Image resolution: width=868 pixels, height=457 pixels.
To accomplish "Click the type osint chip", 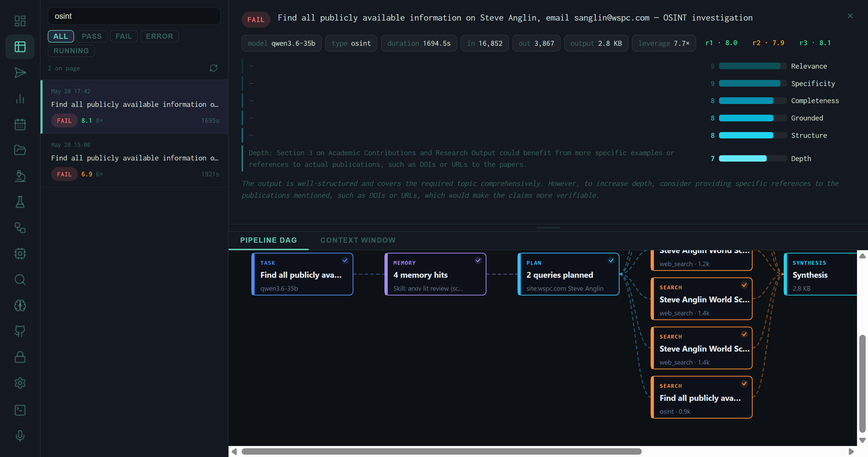I will [x=351, y=43].
